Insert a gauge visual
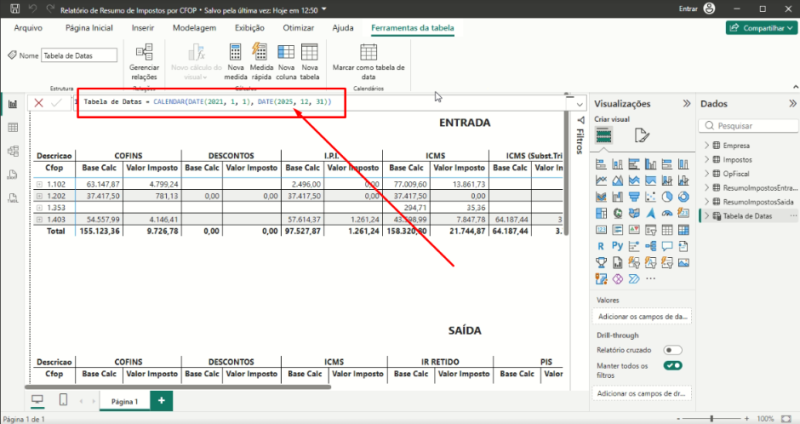This screenshot has width=800, height=424. 667,213
